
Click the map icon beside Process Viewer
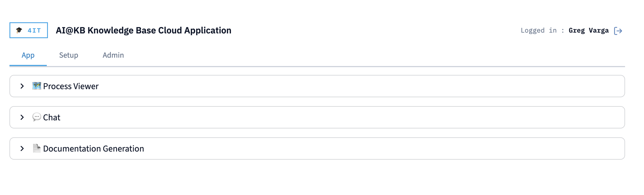[x=36, y=86]
